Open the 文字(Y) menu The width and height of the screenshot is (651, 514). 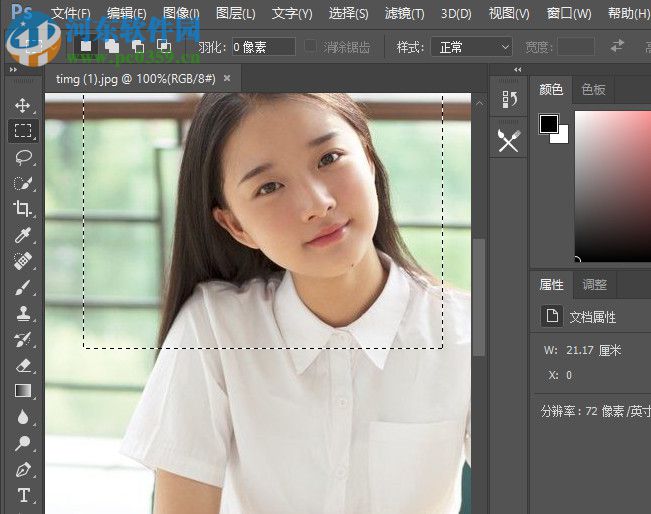[292, 13]
